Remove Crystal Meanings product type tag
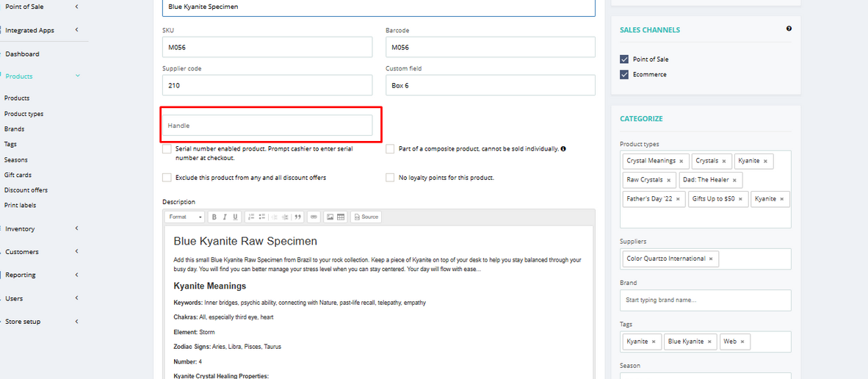868x379 pixels. pos(681,161)
